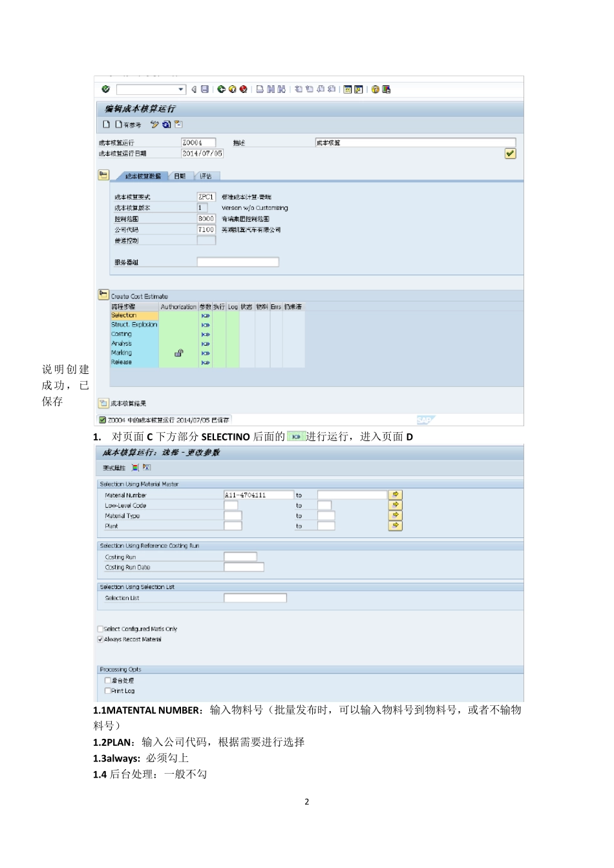The image size is (614, 868).
Task: Click the parameter icon in Analysis row
Action: point(206,344)
